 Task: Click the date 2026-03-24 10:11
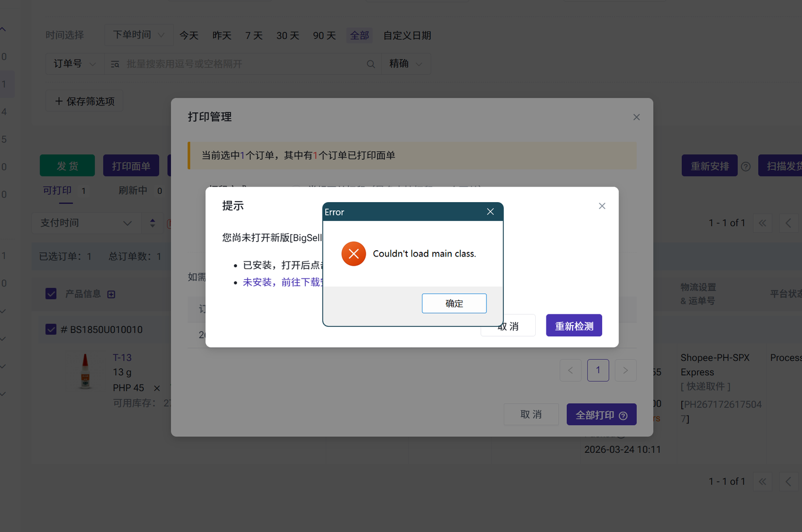[622, 450]
